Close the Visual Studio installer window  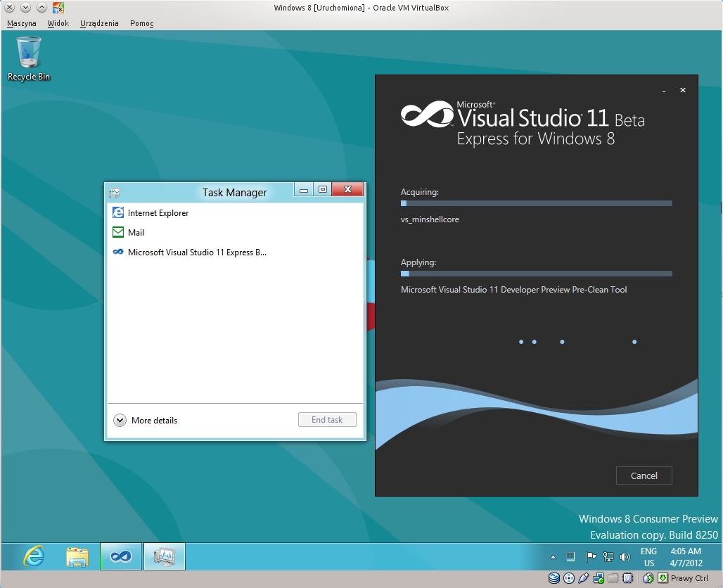click(683, 90)
